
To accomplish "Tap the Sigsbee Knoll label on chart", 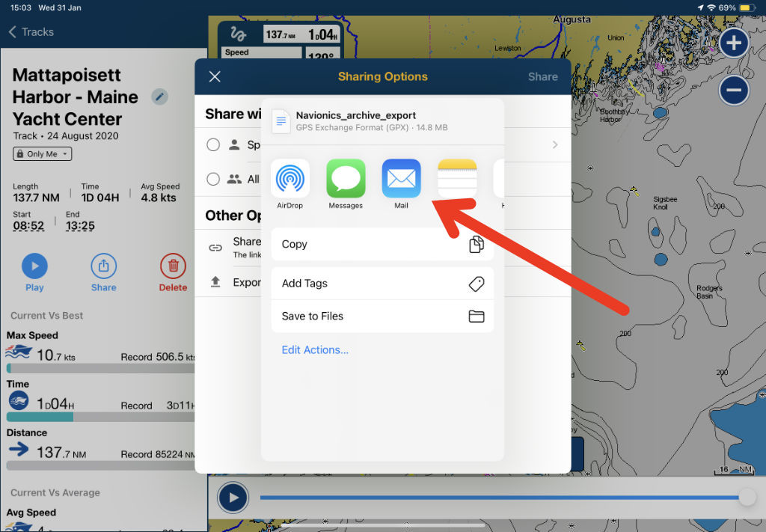I will (x=665, y=203).
